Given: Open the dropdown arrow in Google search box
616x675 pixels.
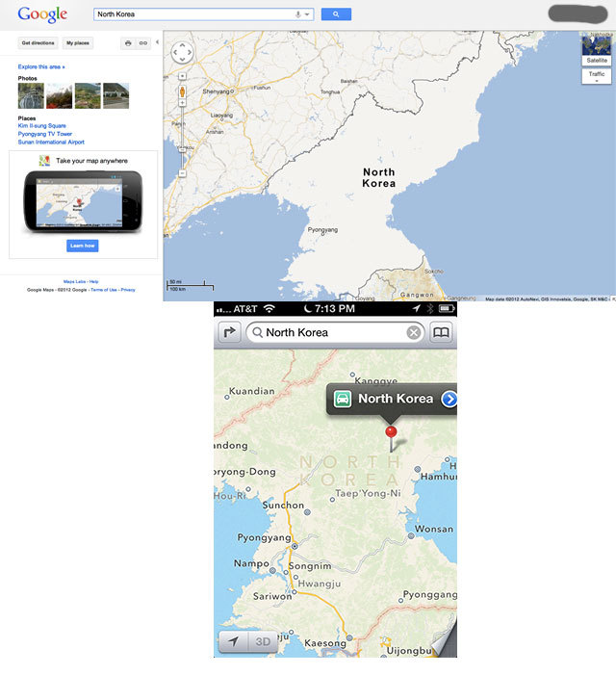Looking at the screenshot, I should (307, 14).
